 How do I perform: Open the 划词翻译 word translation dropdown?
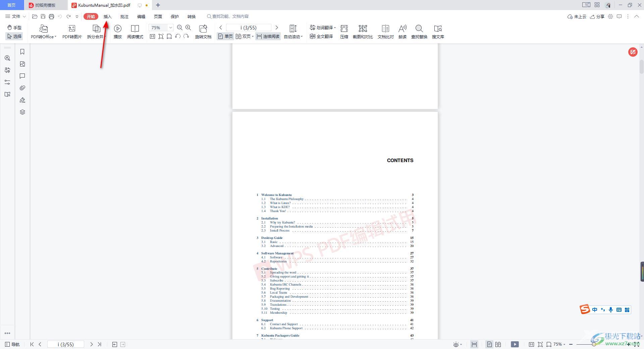pos(323,28)
